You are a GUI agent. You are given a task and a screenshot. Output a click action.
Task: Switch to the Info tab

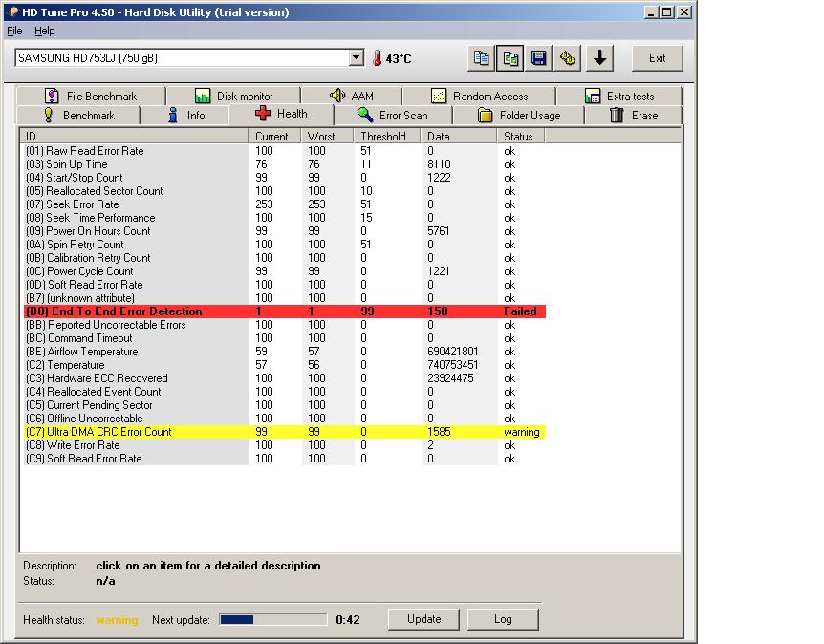tap(185, 115)
